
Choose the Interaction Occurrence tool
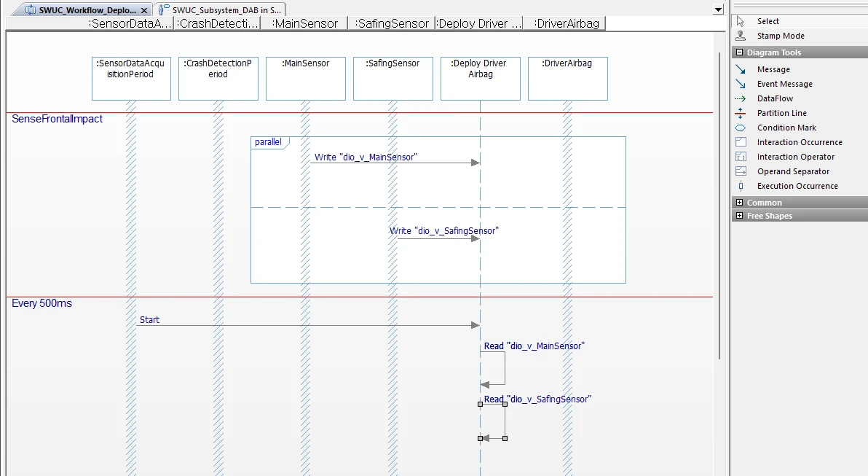pyautogui.click(x=800, y=142)
